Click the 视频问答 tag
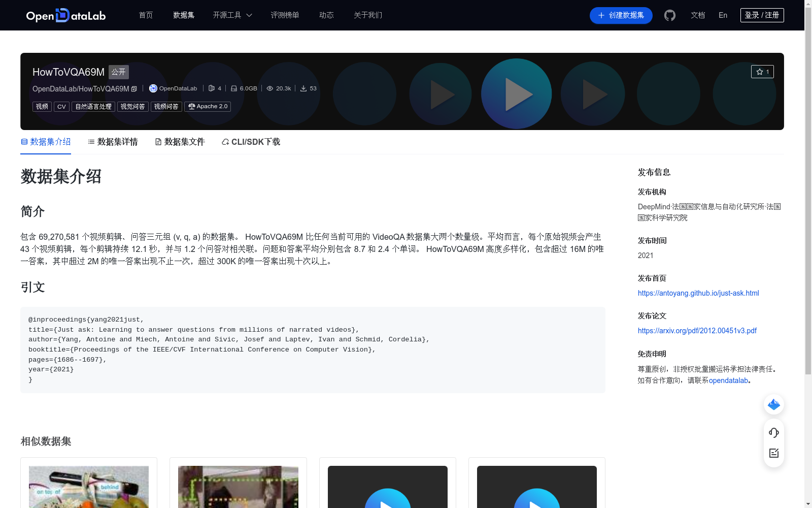 (x=166, y=107)
